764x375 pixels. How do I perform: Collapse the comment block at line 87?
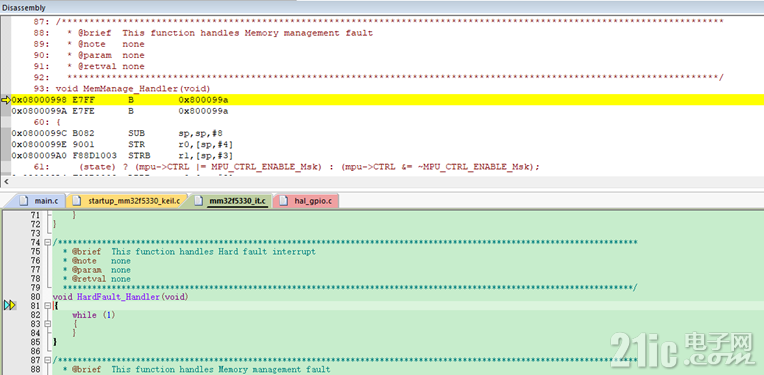click(47, 360)
